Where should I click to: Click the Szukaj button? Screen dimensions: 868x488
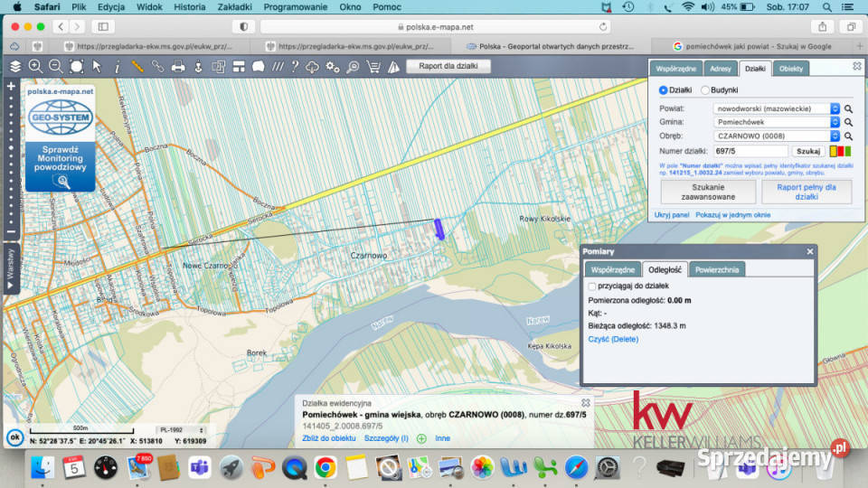click(807, 151)
